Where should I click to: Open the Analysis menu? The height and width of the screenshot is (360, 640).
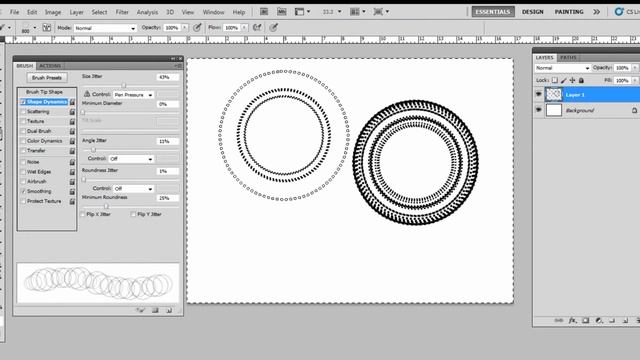(147, 12)
